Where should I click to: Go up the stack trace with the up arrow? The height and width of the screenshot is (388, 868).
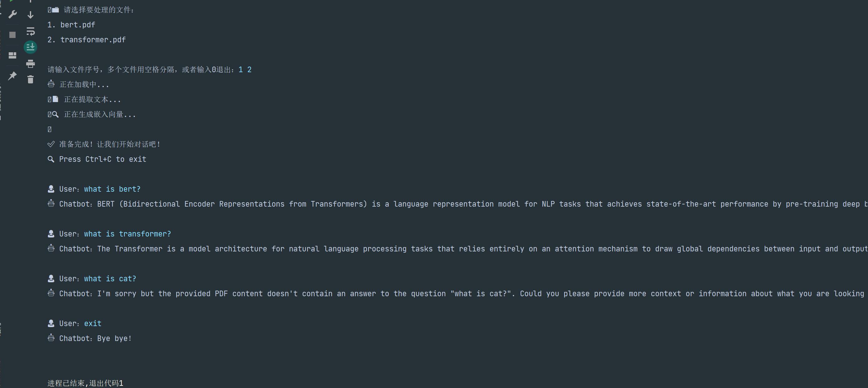click(30, 1)
